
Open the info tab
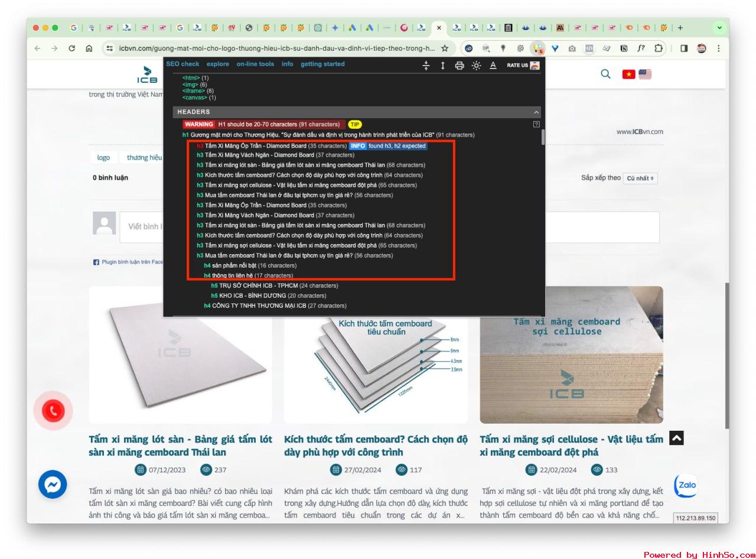click(x=287, y=64)
